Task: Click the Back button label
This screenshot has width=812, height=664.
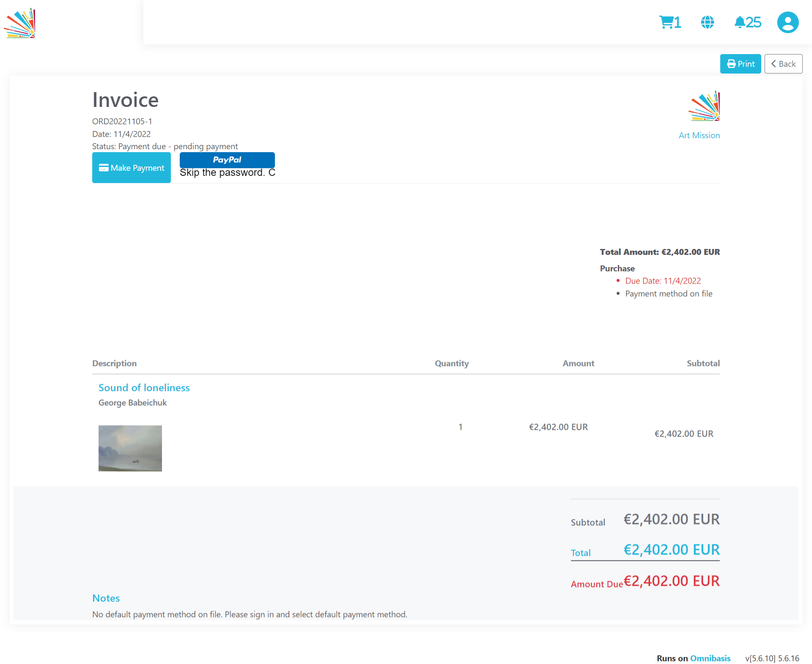Action: click(787, 64)
